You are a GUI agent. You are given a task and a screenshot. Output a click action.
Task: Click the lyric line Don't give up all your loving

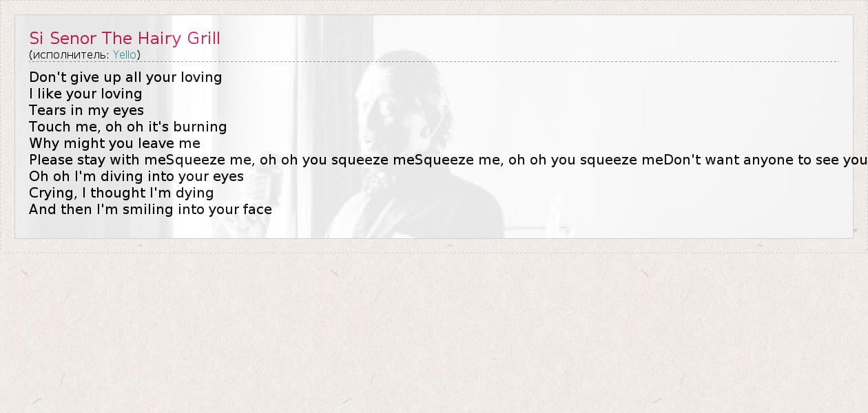[125, 77]
